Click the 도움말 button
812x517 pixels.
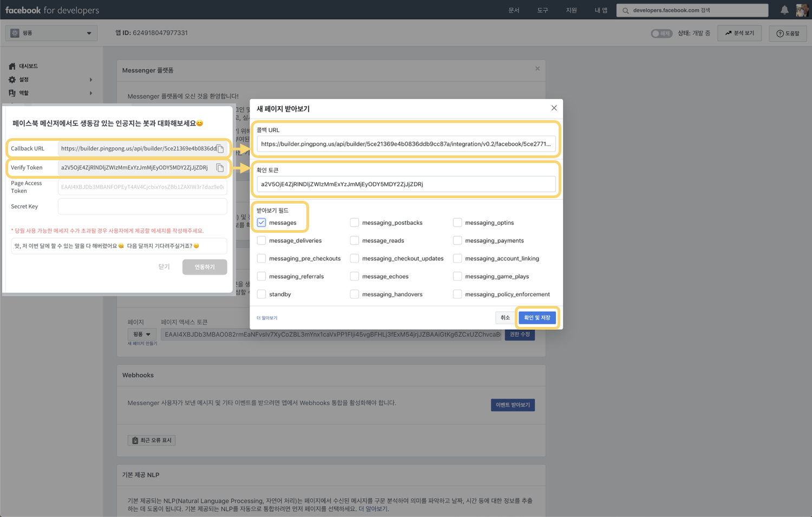coord(788,34)
